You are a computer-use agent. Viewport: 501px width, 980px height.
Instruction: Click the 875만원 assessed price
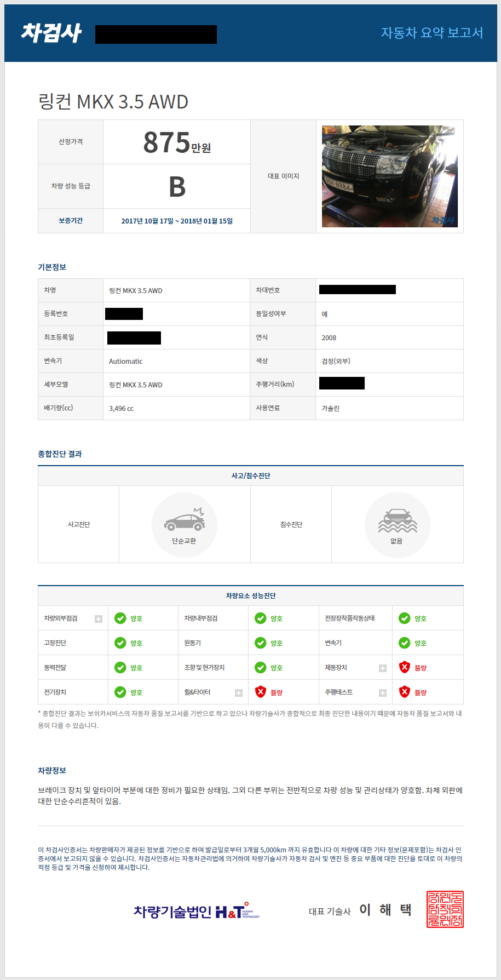coord(177,142)
